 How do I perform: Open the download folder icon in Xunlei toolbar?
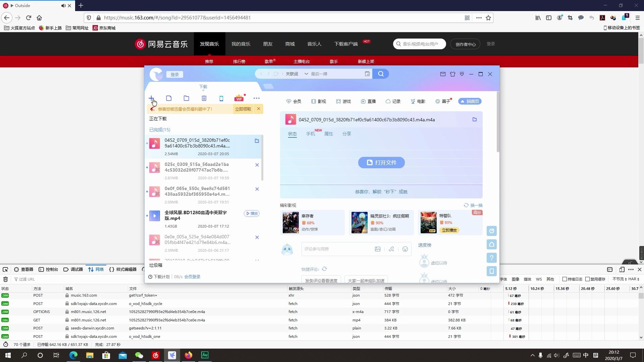click(x=186, y=98)
